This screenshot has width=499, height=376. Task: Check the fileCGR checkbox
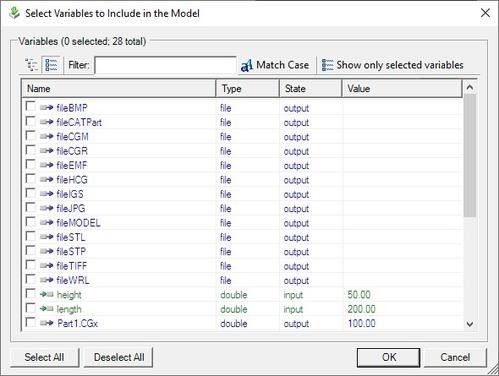point(30,150)
